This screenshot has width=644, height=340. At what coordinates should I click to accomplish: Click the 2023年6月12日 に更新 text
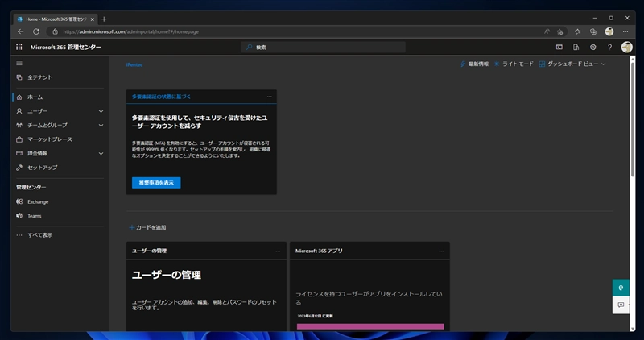(316, 316)
